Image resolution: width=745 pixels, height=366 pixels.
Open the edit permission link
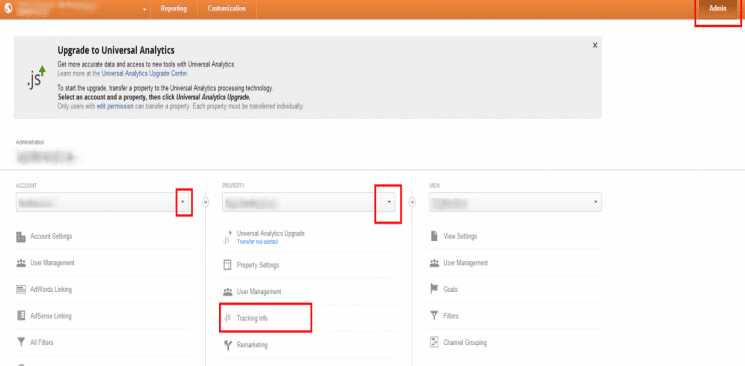point(115,106)
